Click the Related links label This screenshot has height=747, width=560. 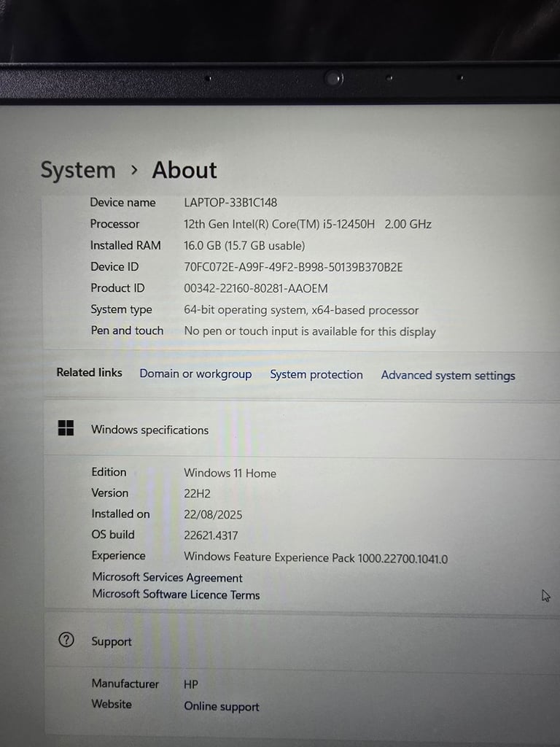[90, 373]
